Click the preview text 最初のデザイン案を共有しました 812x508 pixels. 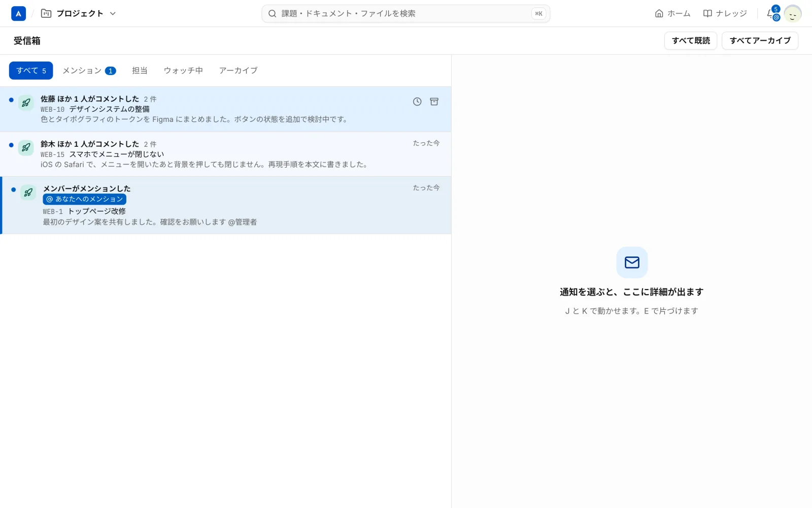coord(150,222)
